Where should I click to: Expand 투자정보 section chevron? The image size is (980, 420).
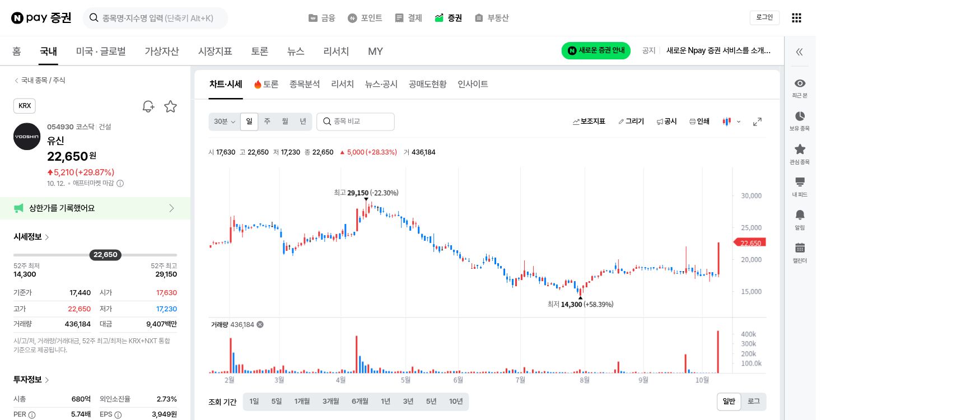click(47, 380)
